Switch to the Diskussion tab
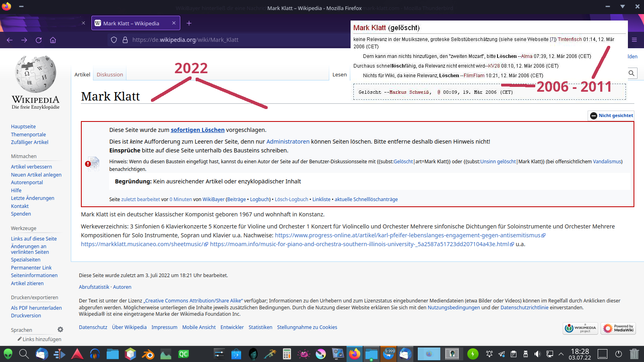Viewport: 644px width, 362px height. coord(110,74)
